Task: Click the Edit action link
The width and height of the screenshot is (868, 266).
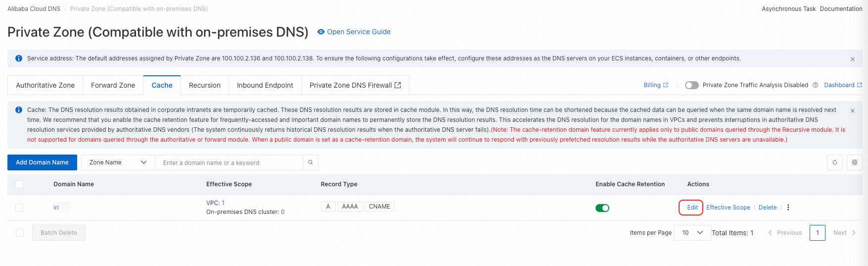Action: coord(692,208)
